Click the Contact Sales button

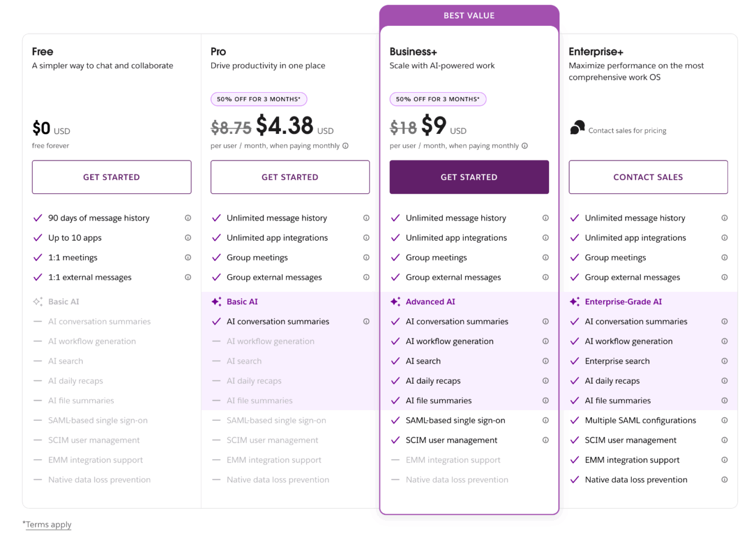tap(648, 177)
